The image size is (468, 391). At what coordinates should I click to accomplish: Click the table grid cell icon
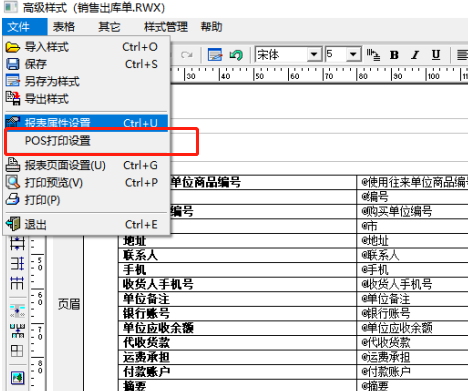(17, 351)
